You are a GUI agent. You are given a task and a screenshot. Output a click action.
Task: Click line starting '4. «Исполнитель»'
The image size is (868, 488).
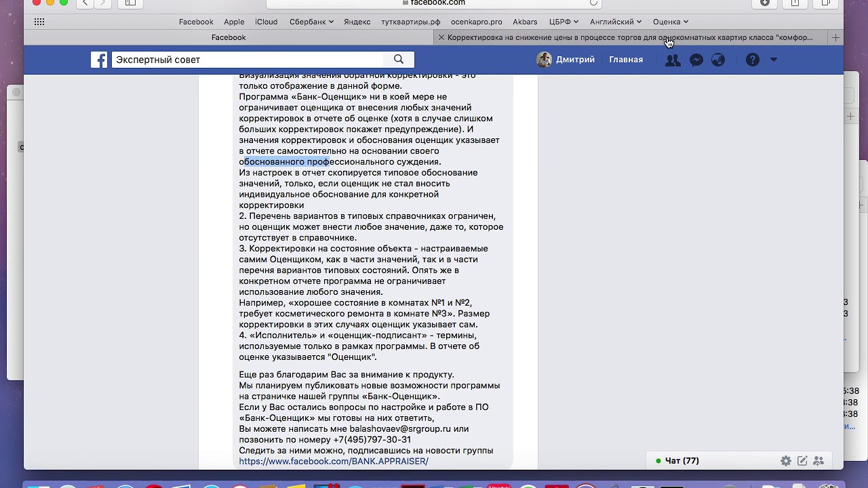pos(357,335)
